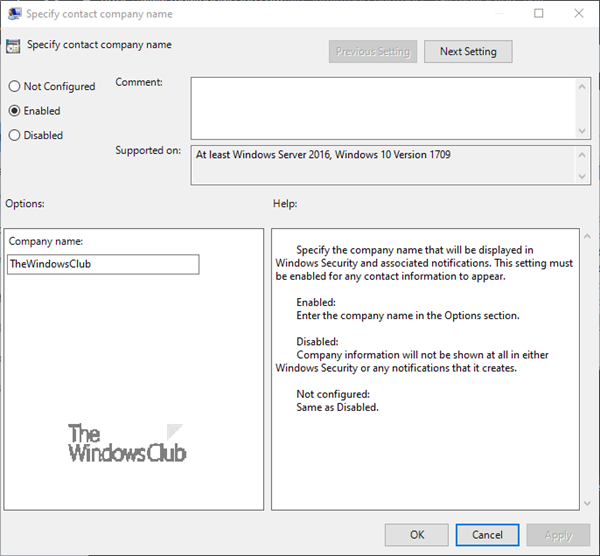Click the 'Not configured:' help heading
The height and width of the screenshot is (556, 600).
pos(333,394)
